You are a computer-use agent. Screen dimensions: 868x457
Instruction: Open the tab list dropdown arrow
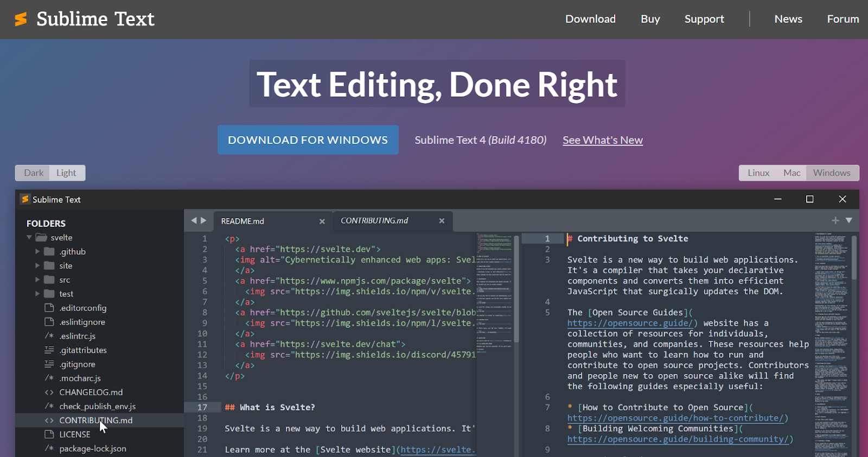(849, 220)
